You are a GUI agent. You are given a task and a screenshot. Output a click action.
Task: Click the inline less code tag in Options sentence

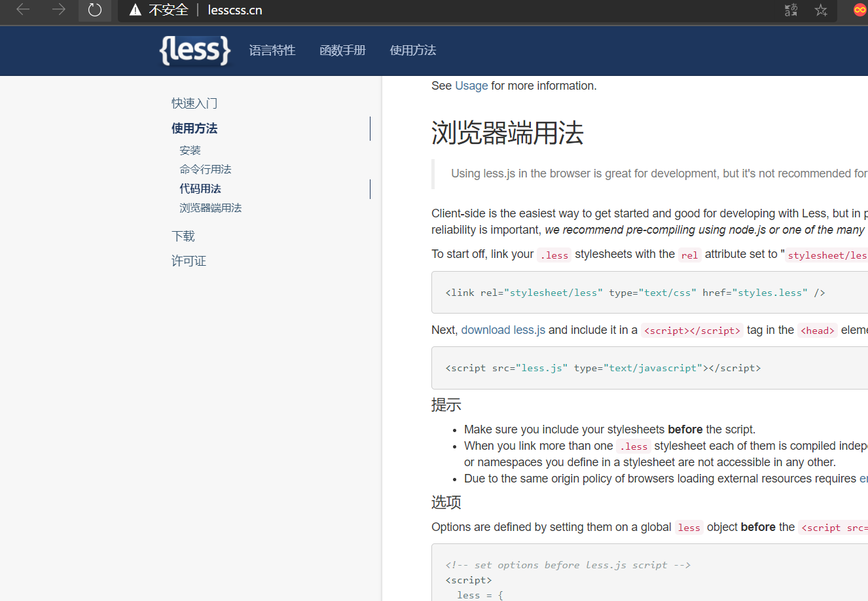point(689,528)
